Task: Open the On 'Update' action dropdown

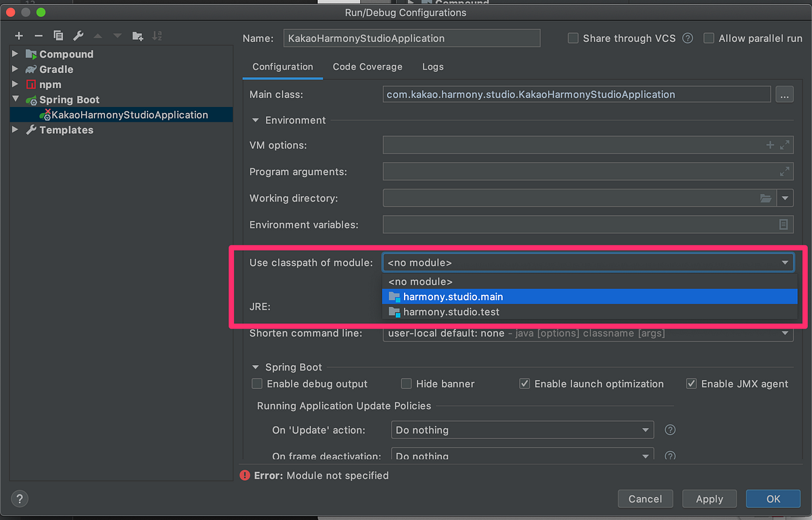Action: point(646,429)
